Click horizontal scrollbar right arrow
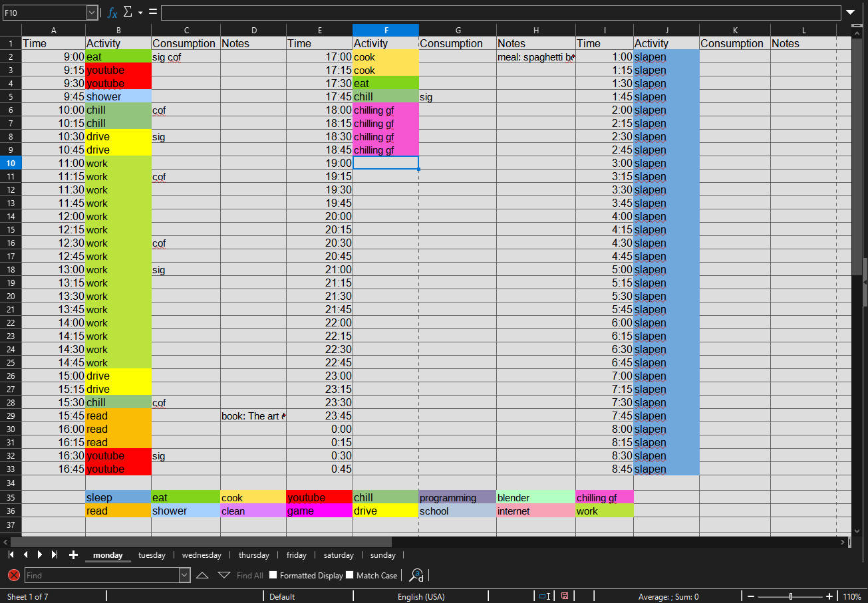Screen dimensions: 868x603 point(843,542)
